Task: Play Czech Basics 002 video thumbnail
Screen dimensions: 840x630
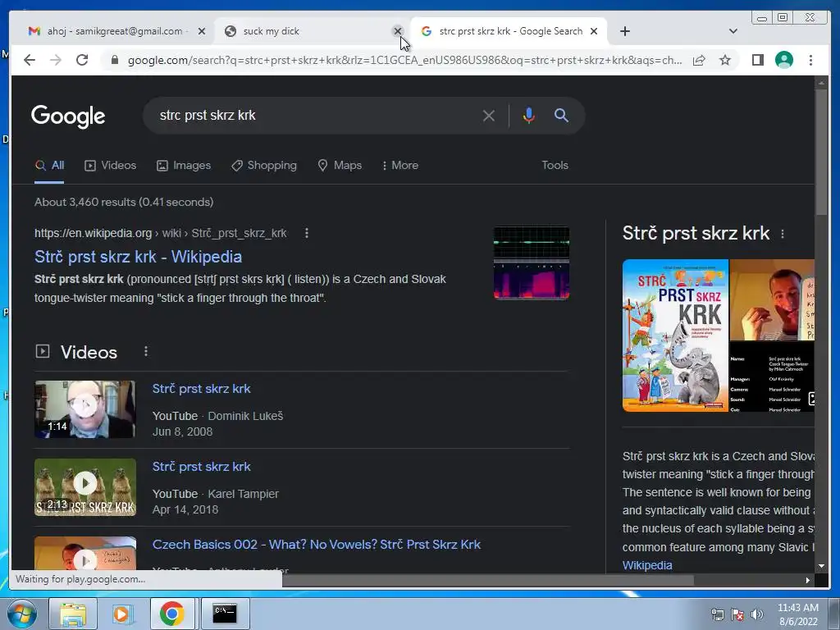Action: [x=84, y=554]
